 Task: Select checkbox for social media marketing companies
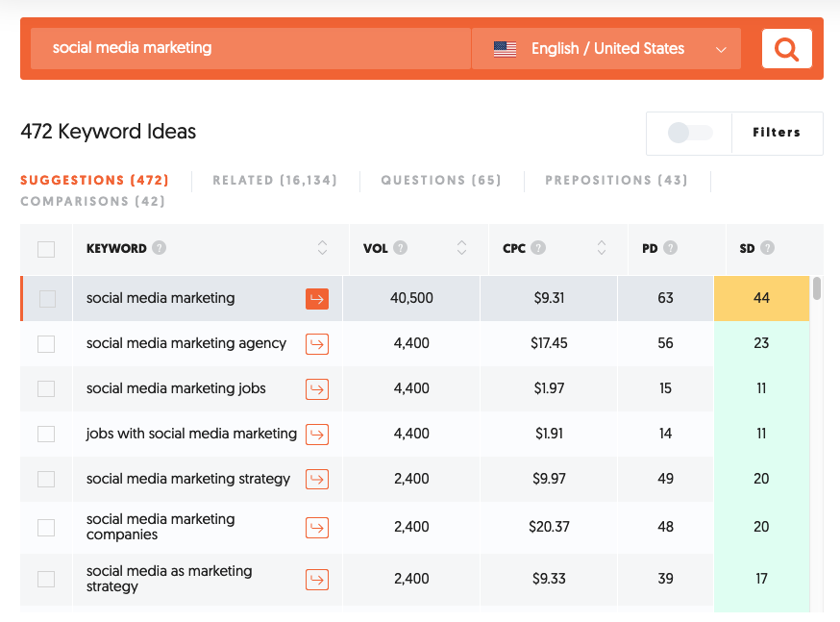46,528
